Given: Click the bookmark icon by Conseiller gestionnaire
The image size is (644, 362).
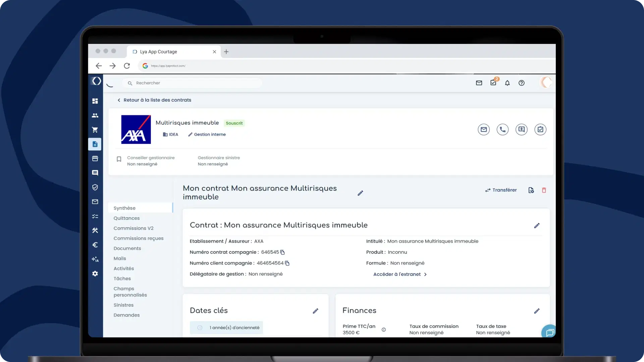Looking at the screenshot, I should click(119, 159).
